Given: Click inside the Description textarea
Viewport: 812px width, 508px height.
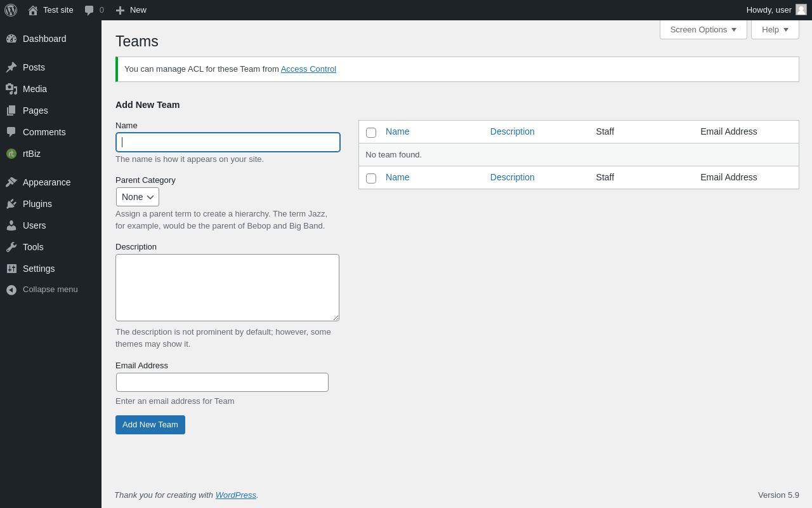Looking at the screenshot, I should pyautogui.click(x=227, y=288).
